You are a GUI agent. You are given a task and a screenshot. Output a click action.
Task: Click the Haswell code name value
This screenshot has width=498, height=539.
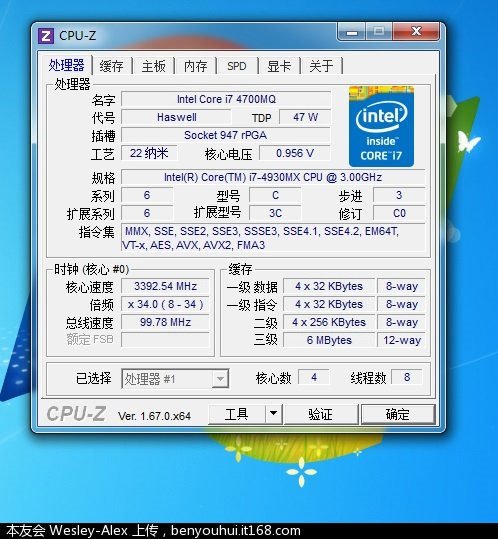click(176, 117)
